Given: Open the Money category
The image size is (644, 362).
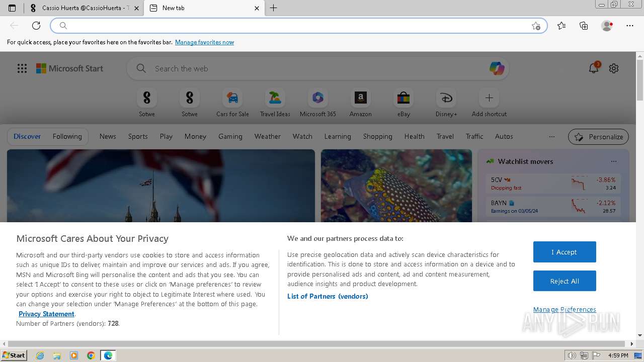Looking at the screenshot, I should (195, 136).
